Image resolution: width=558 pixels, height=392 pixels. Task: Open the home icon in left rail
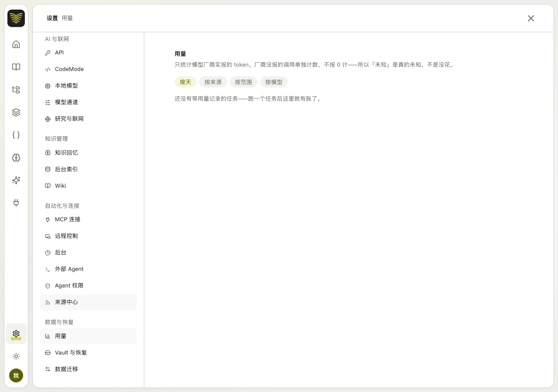tap(16, 44)
